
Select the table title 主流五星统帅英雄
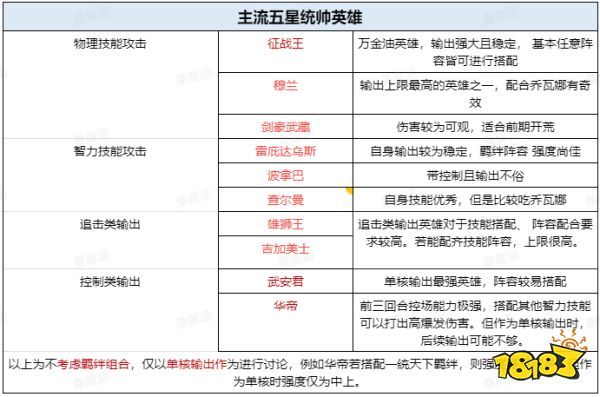[x=300, y=17]
